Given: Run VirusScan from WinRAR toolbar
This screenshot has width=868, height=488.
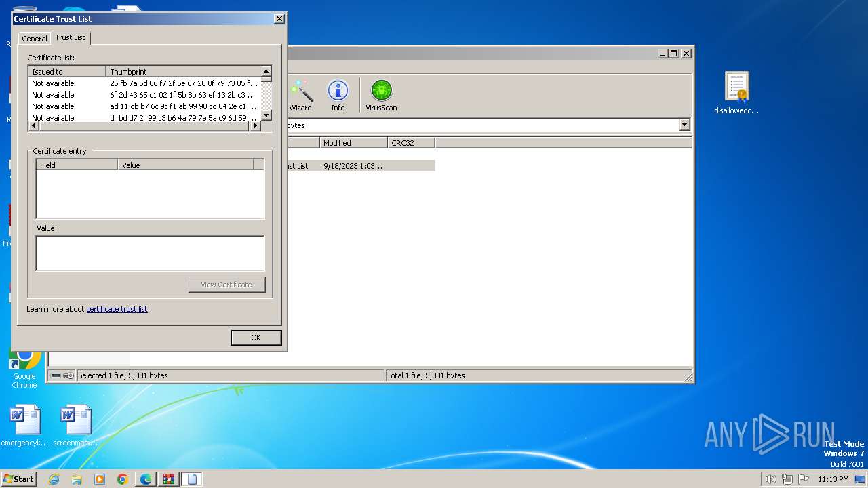Looking at the screenshot, I should pos(381,96).
